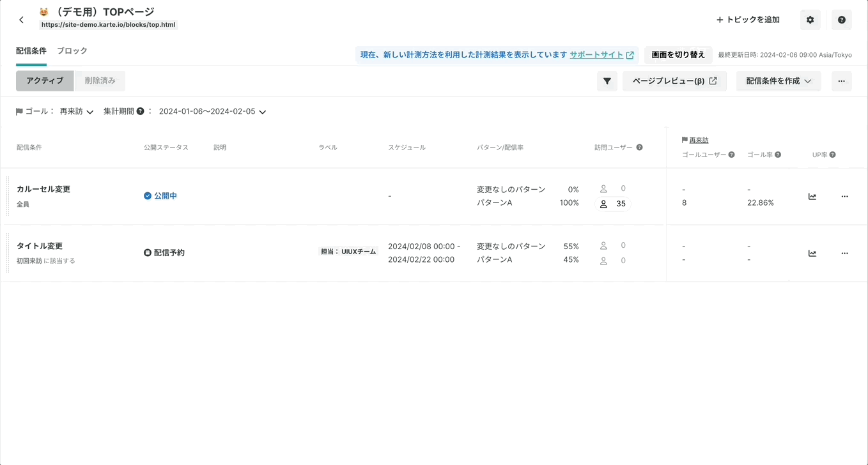This screenshot has height=465, width=868.
Task: Show graph icon for カルーセル変更 row
Action: (x=812, y=197)
